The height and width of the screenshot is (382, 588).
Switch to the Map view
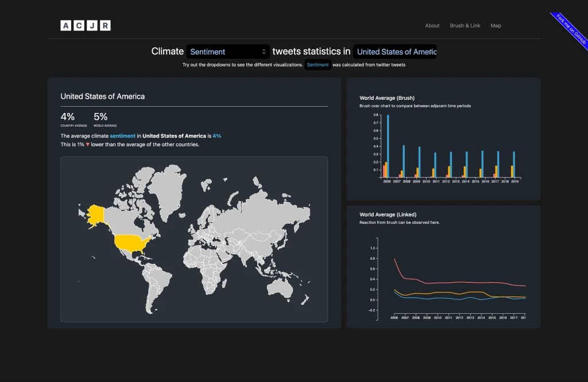tap(496, 25)
